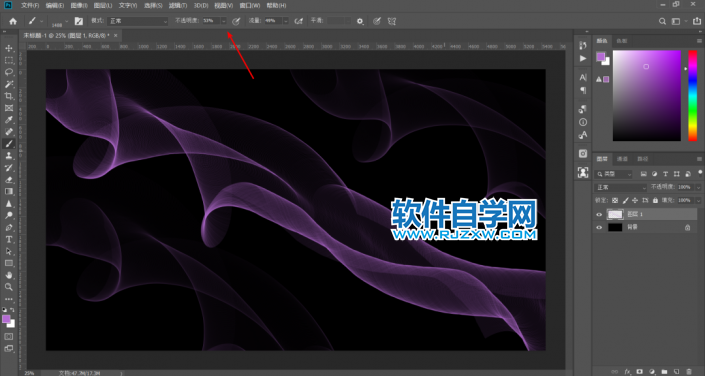Select the Move tool

pos(9,48)
